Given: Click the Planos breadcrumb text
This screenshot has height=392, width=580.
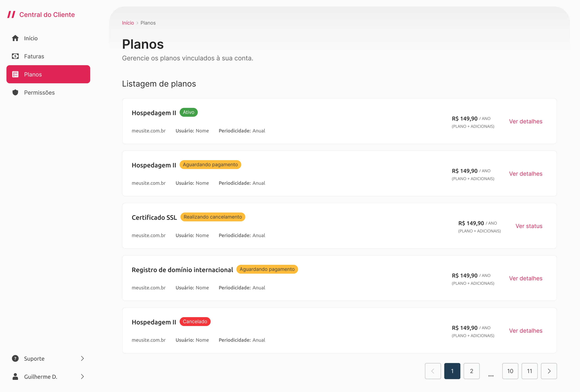Looking at the screenshot, I should coord(148,23).
